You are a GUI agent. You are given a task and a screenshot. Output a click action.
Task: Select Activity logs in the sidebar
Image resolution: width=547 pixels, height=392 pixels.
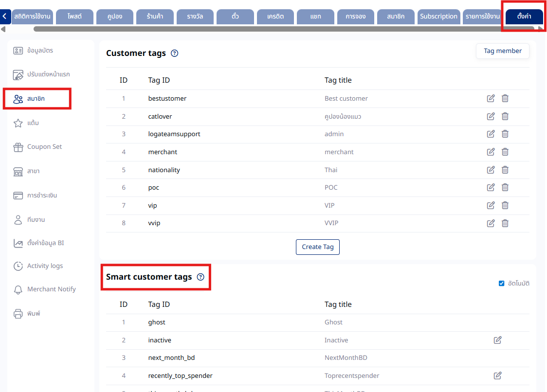[45, 266]
